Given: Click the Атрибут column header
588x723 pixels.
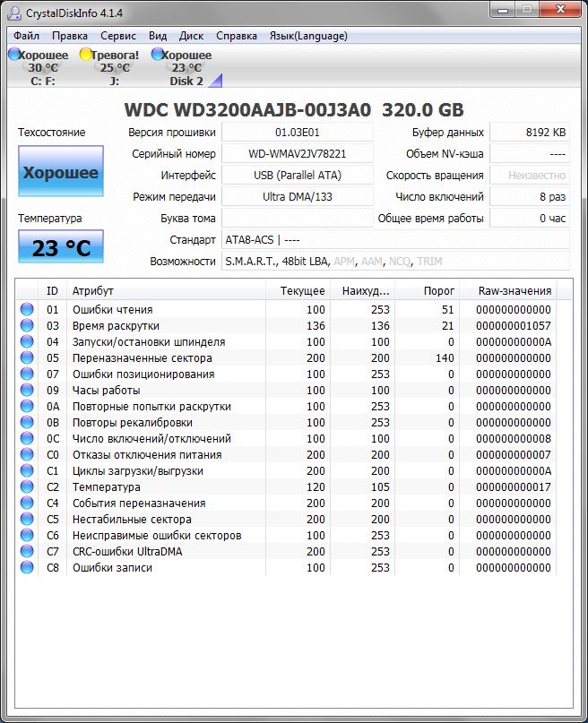Looking at the screenshot, I should pos(166,291).
